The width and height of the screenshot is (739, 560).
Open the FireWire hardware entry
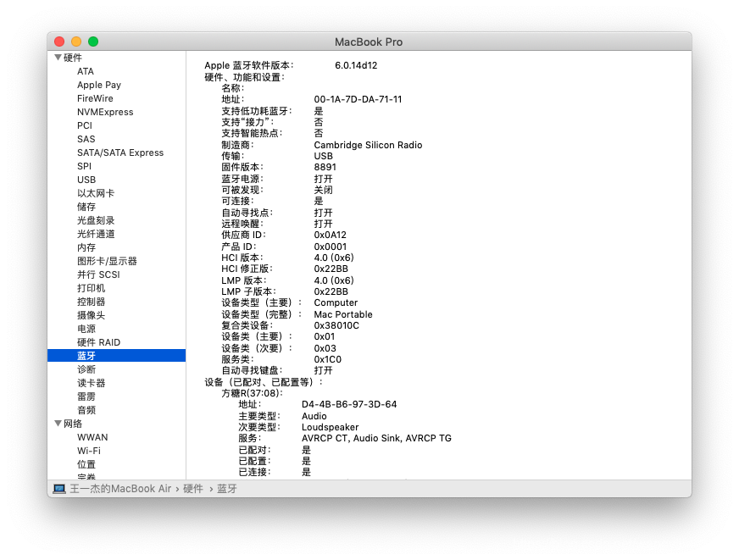[x=95, y=98]
